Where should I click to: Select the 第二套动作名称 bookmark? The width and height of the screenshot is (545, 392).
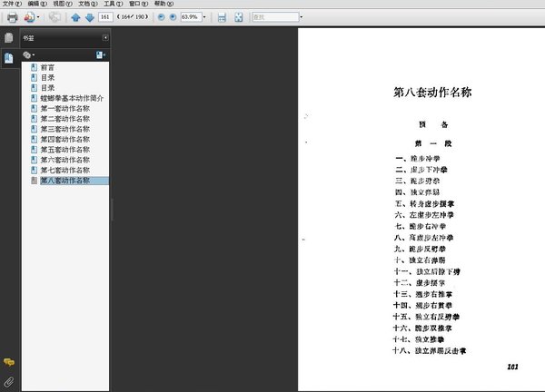65,119
